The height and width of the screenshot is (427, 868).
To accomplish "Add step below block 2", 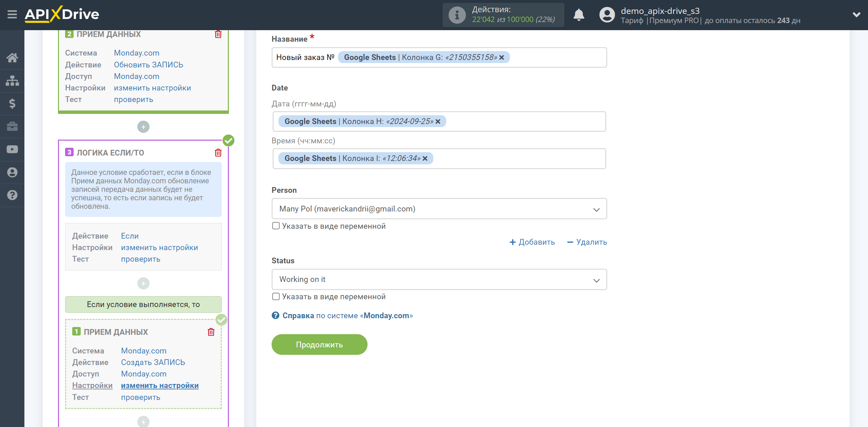I will point(143,127).
